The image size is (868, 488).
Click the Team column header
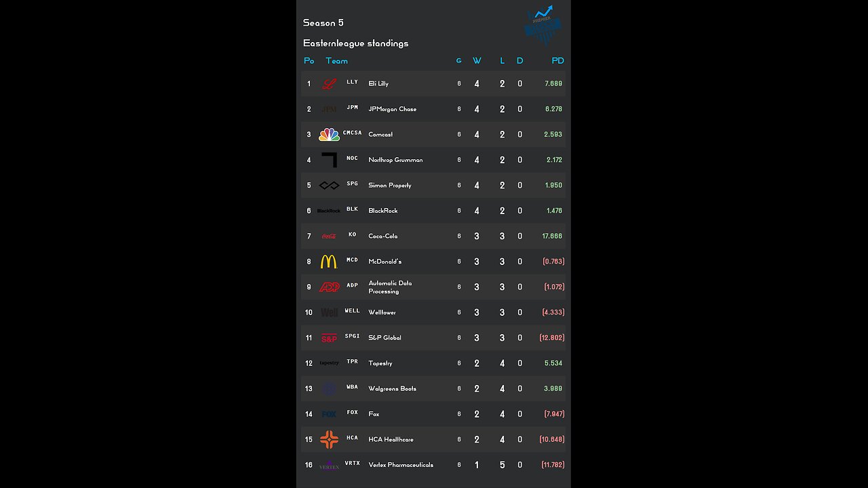[336, 61]
